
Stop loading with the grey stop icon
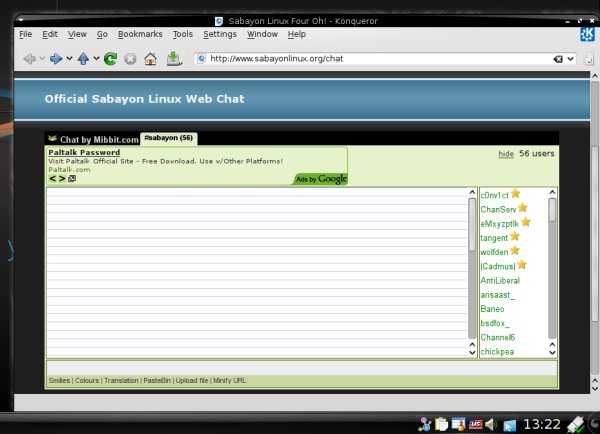click(130, 59)
